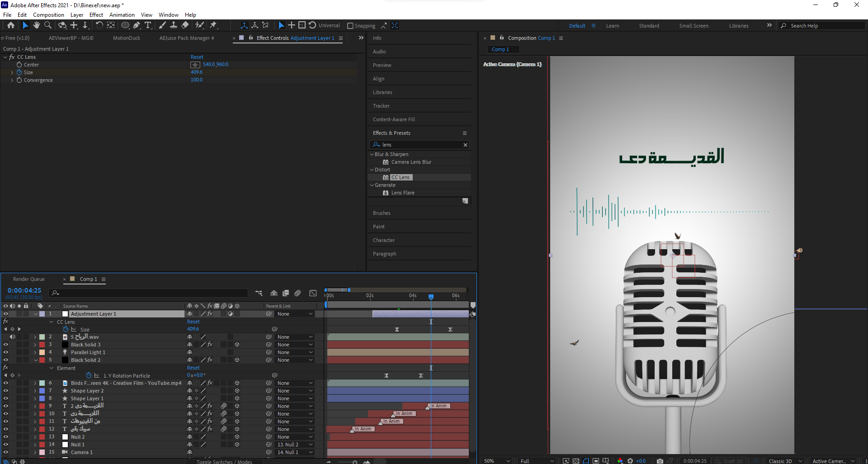Viewport: 868px width, 464px height.
Task: Switch to the Render Queue tab
Action: [x=29, y=279]
